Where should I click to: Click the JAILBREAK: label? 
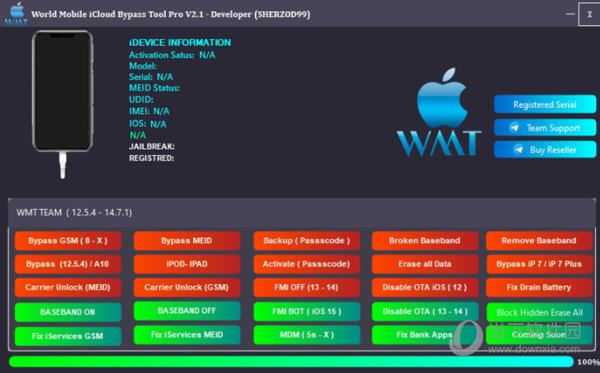152,147
